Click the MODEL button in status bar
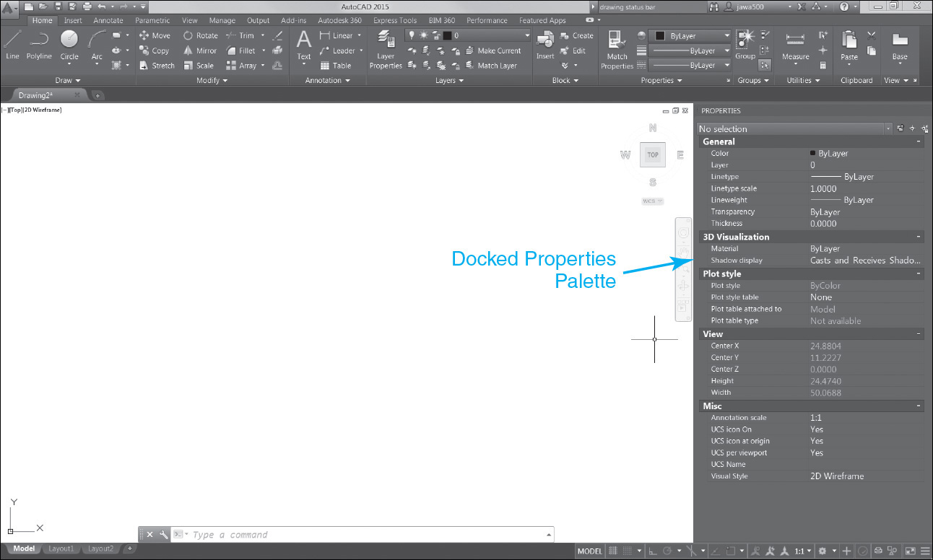This screenshot has height=560, width=933. [590, 551]
